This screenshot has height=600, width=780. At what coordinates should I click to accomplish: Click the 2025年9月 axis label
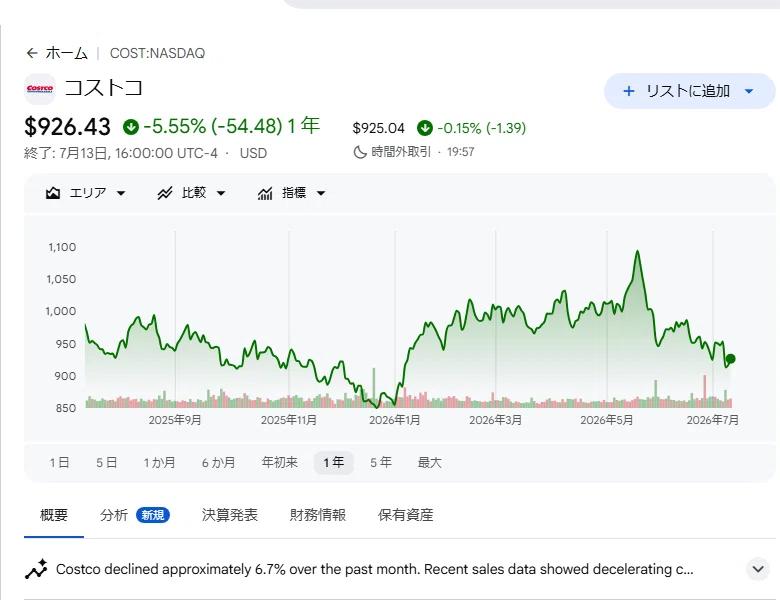(175, 420)
